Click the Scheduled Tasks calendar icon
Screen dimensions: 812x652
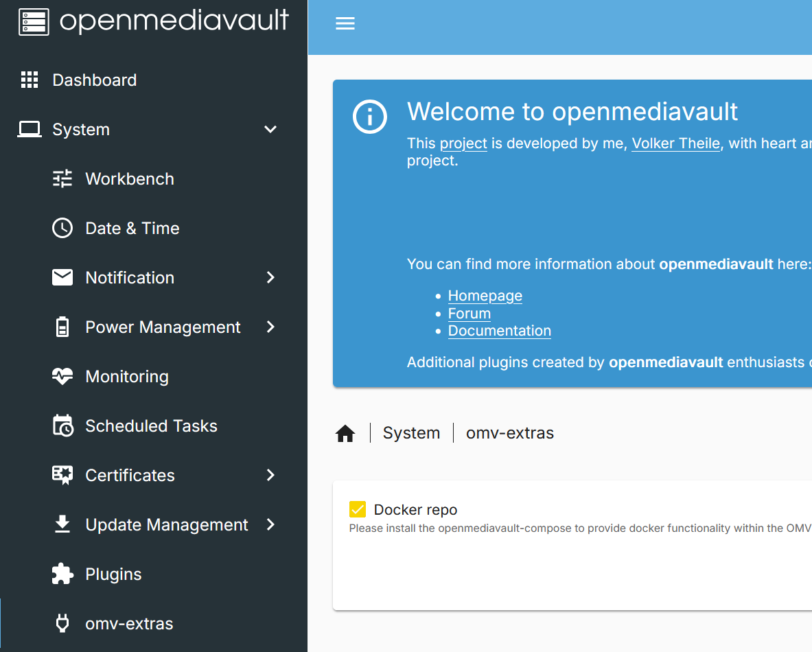[x=62, y=426]
